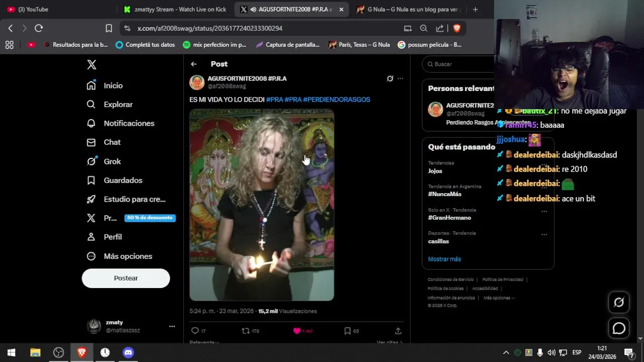Open Discord from the taskbar
This screenshot has height=362, width=644.
click(128, 352)
